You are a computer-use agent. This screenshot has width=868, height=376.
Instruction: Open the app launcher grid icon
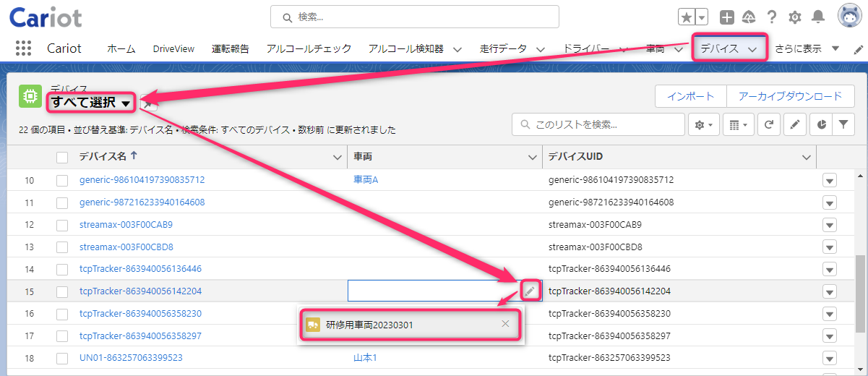[23, 48]
